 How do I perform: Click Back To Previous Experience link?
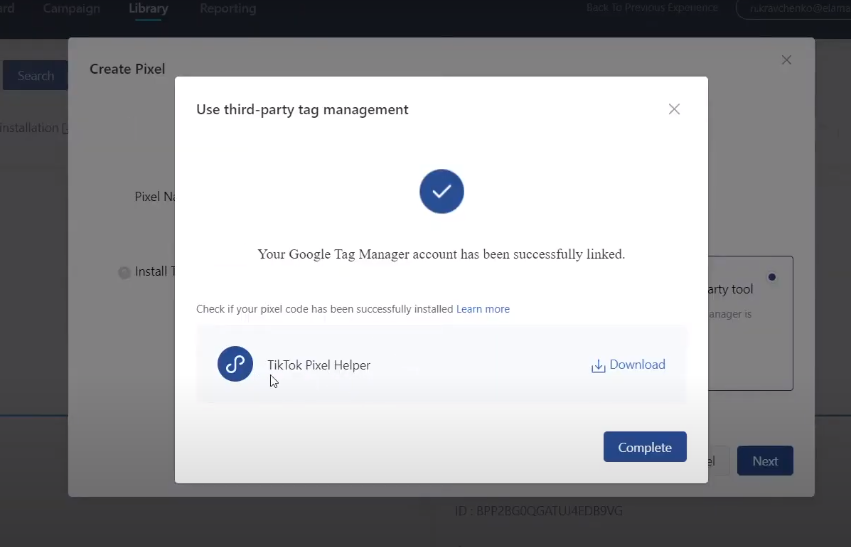point(652,8)
